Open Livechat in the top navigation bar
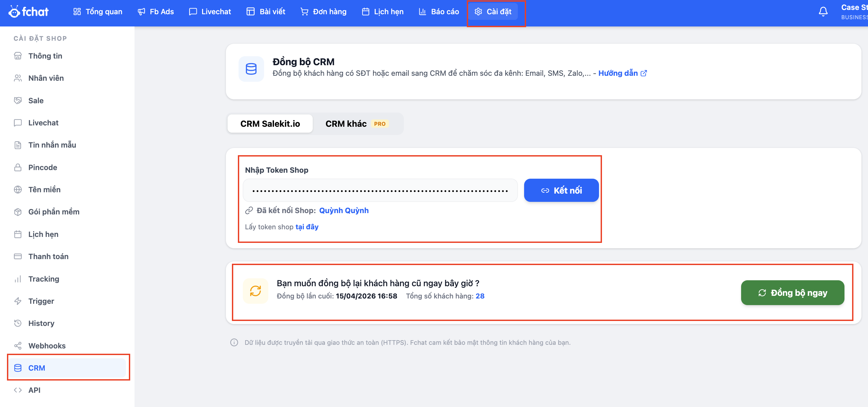 210,12
